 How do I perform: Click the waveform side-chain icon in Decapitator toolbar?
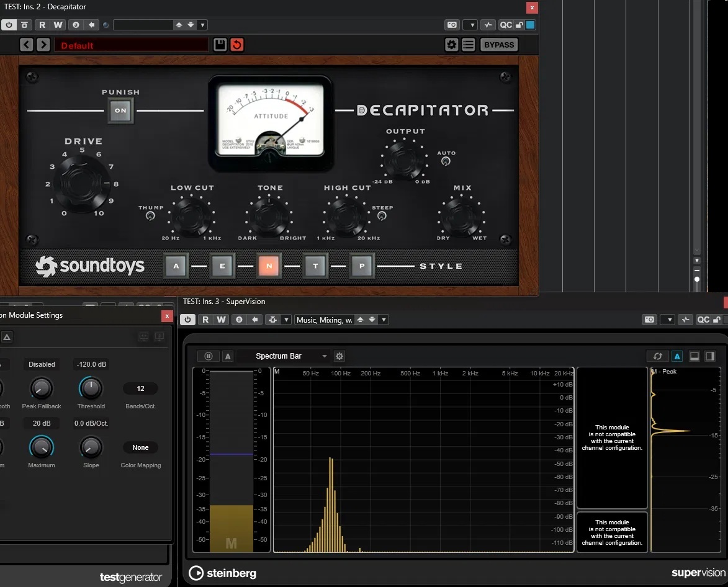tap(487, 25)
